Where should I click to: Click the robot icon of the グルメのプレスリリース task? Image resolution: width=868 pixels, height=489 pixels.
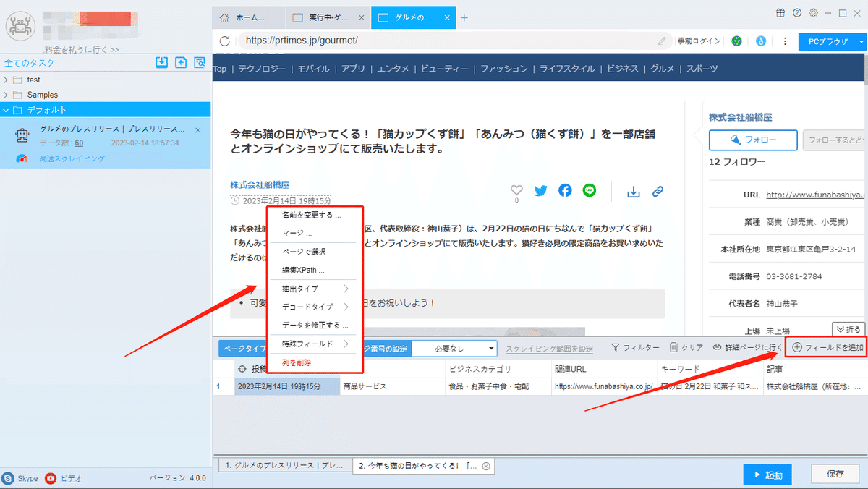click(x=22, y=135)
